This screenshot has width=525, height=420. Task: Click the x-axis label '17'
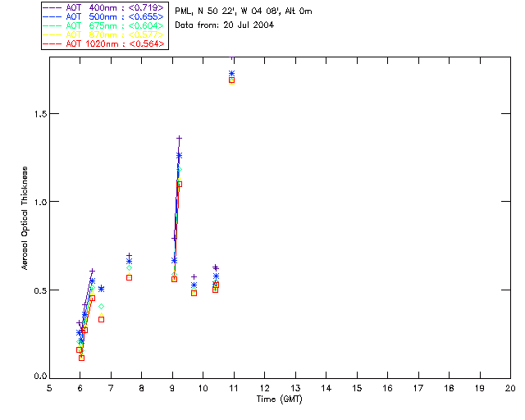coord(418,388)
